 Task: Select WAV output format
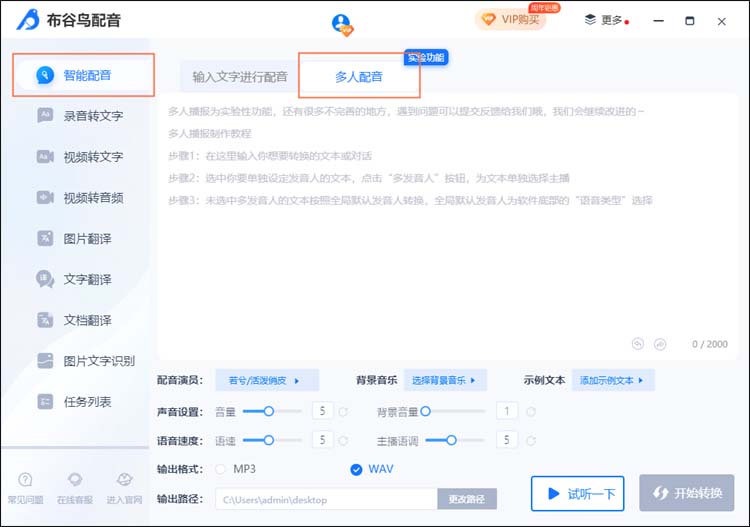pyautogui.click(x=357, y=469)
